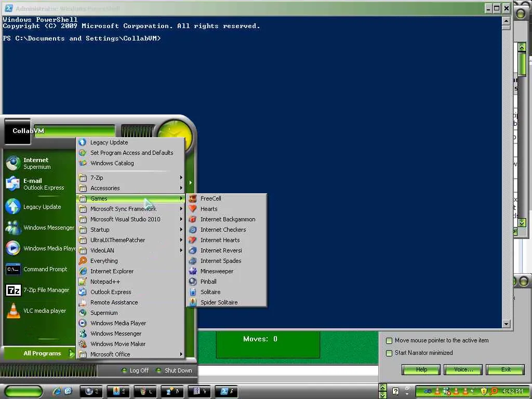Open pinned 7-Zip File Manager

39,290
